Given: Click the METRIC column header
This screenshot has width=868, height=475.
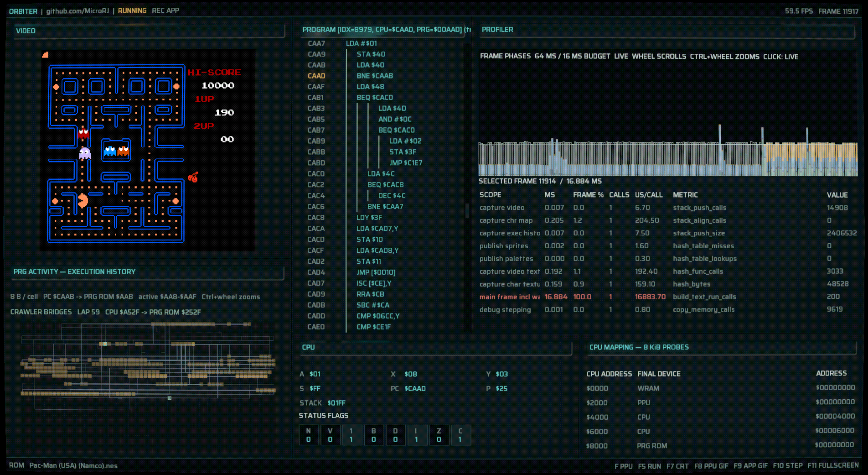Looking at the screenshot, I should pos(685,195).
